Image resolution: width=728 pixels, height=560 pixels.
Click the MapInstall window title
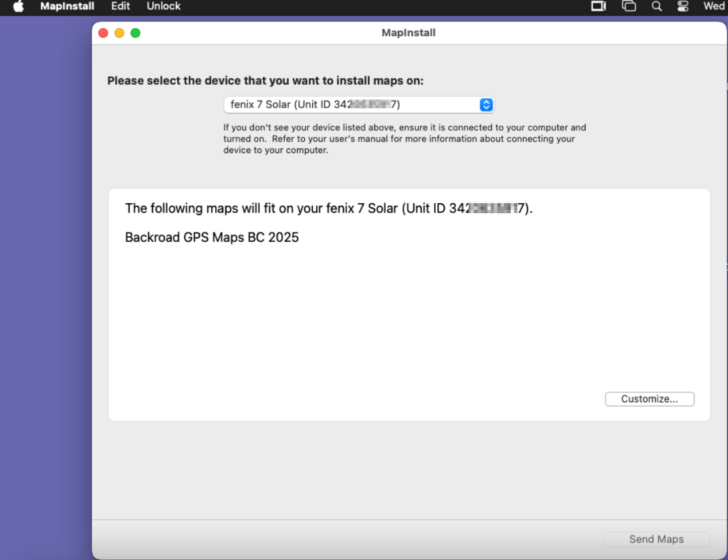pos(408,33)
